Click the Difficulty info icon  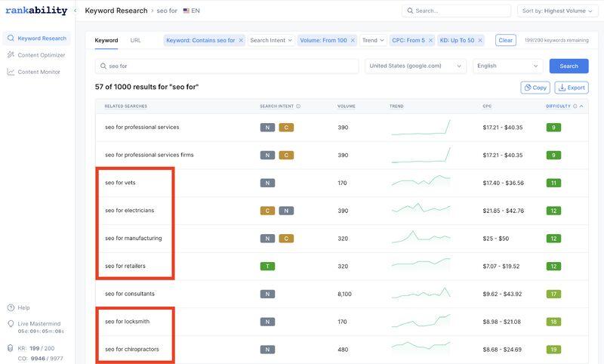[575, 106]
